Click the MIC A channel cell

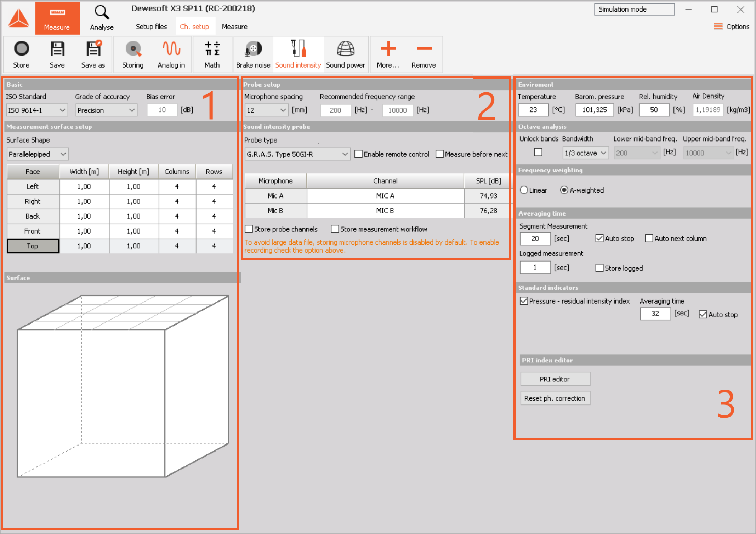(x=385, y=196)
